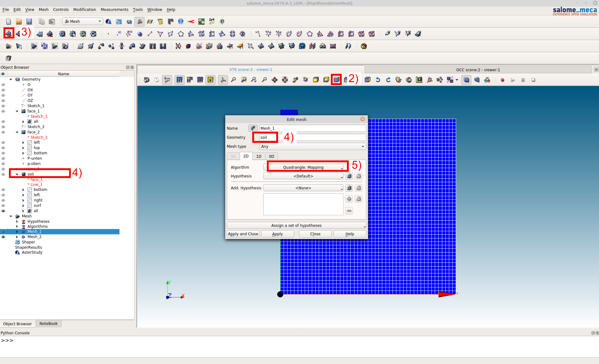Open the Algorithm Quadrangle: Mapping dropdown
Image resolution: width=599 pixels, height=364 pixels.
pyautogui.click(x=303, y=167)
